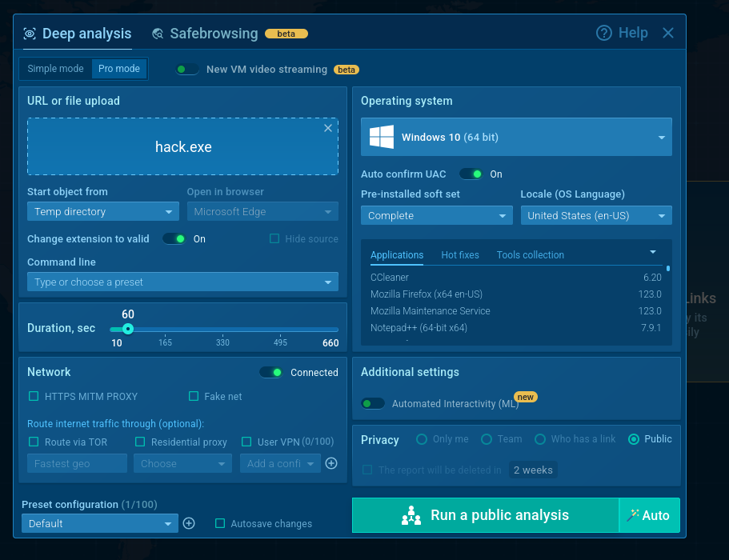729x560 pixels.
Task: Toggle the Network Connected switch
Action: [x=271, y=372]
